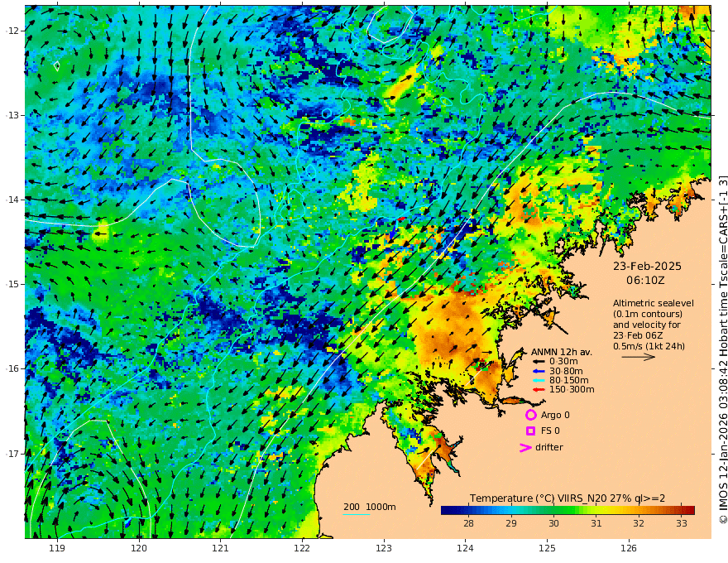Click latitude axis label -14

12,200
